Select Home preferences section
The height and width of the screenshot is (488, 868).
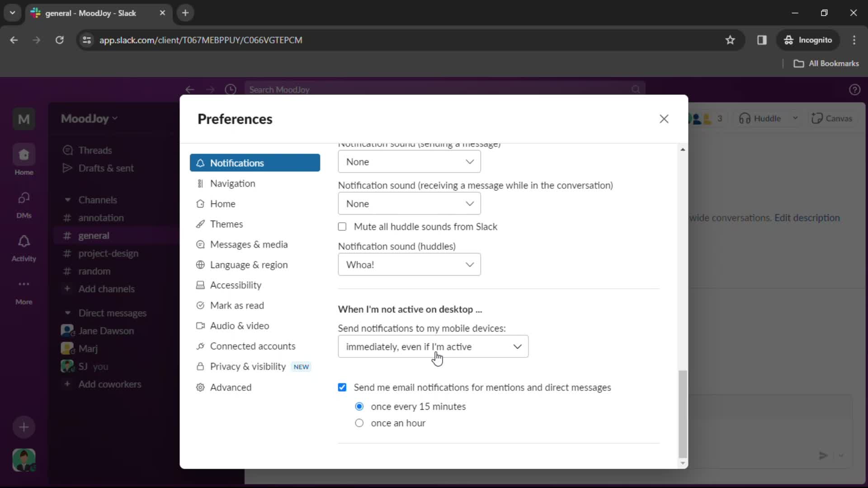pos(222,203)
